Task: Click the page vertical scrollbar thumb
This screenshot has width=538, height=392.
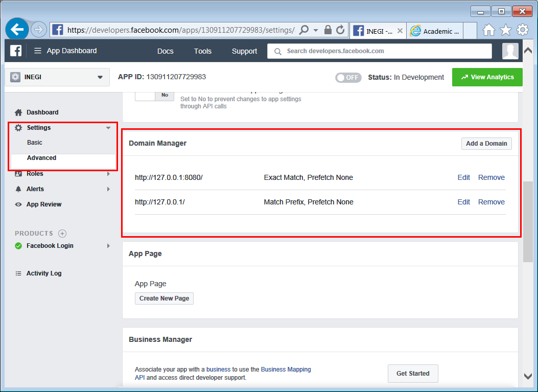Action: 528,222
